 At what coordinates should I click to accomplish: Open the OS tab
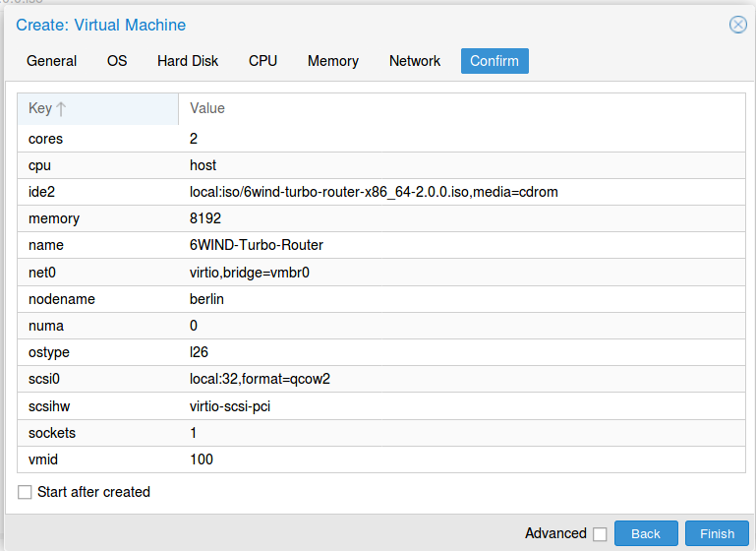coord(117,61)
